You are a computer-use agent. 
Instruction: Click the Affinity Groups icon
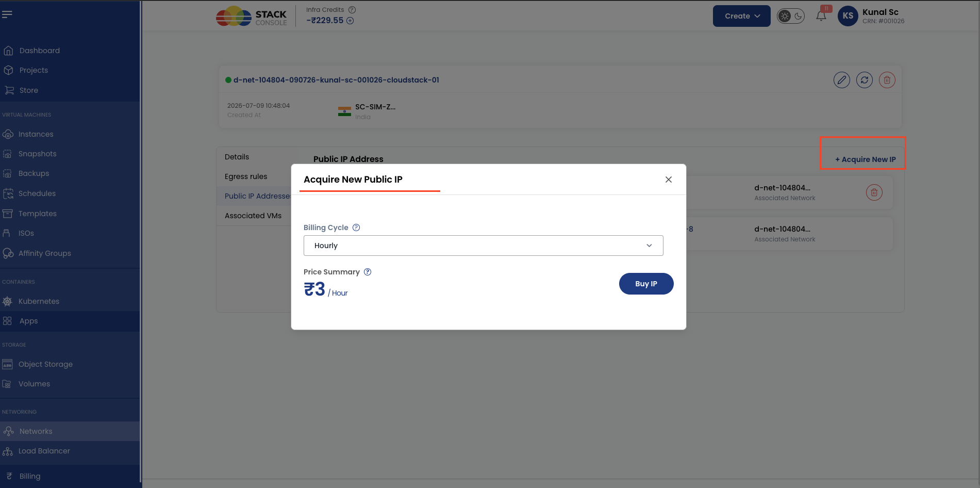(x=8, y=253)
